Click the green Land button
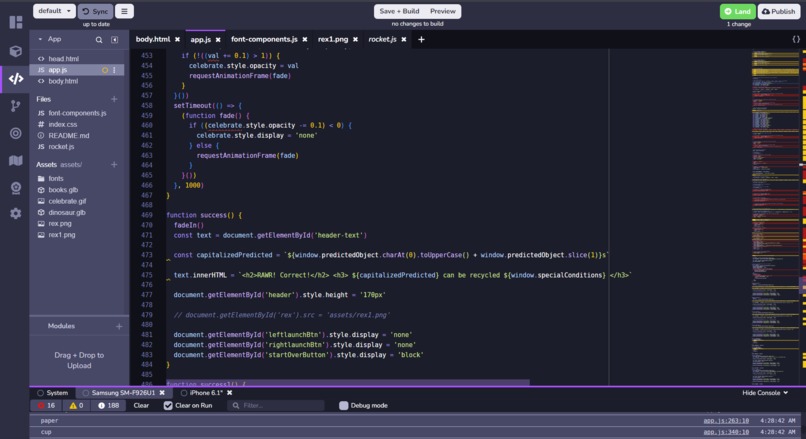 click(x=737, y=11)
